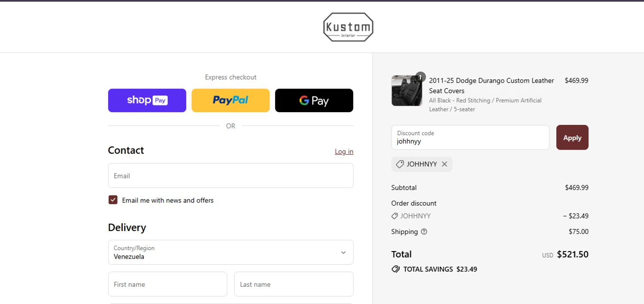Screen dimensions: 644x304
Task: Click the total amount $521.50
Action: click(x=573, y=254)
